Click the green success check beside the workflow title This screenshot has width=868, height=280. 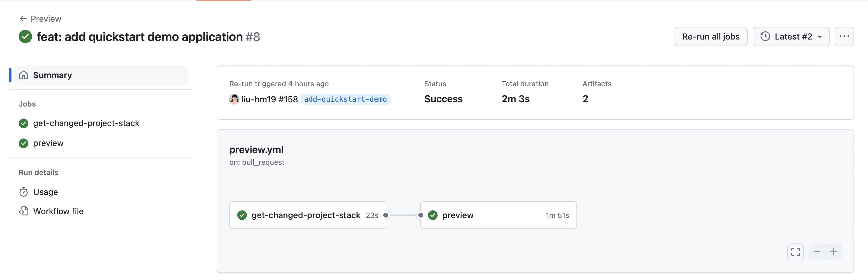[25, 37]
